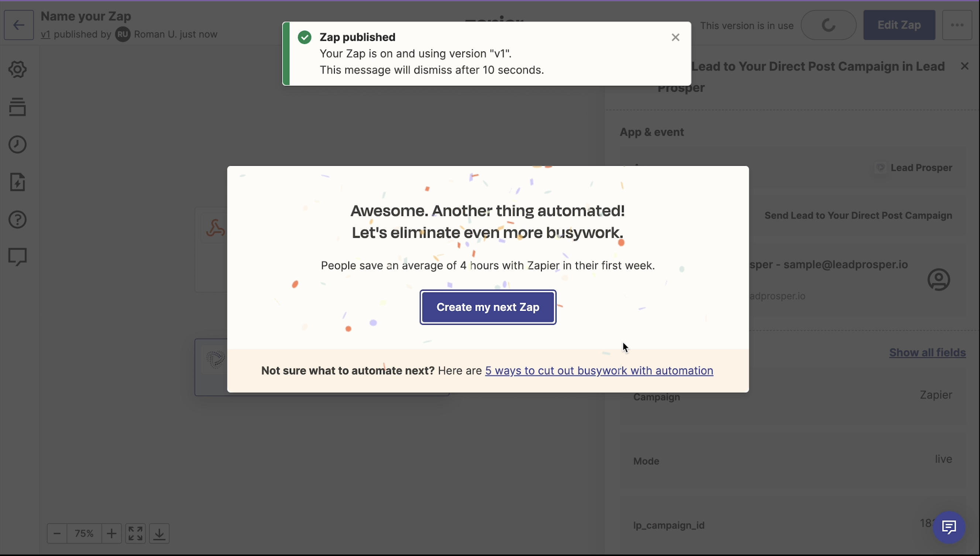Open 5 ways to cut out busywork link
This screenshot has width=980, height=556.
tap(599, 371)
